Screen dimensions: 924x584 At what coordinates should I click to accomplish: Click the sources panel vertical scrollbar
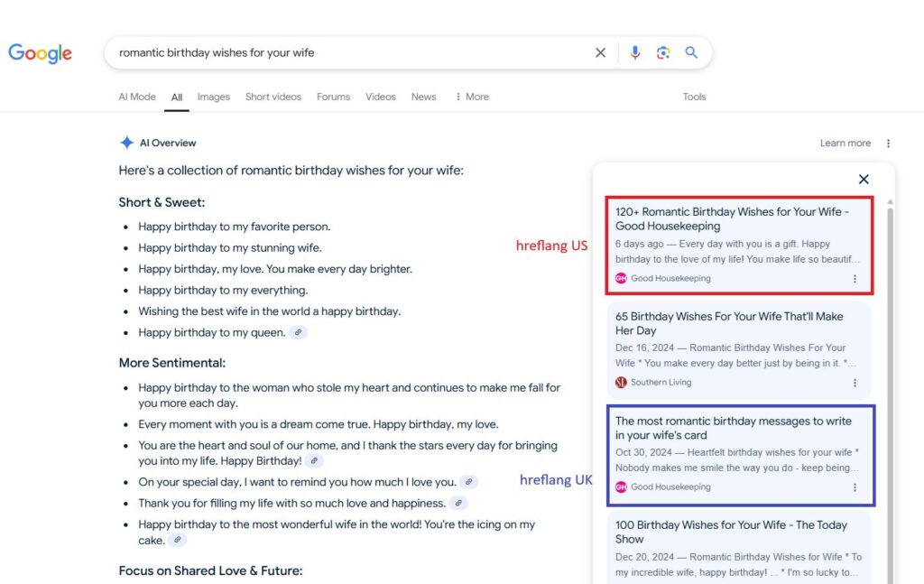[890, 361]
